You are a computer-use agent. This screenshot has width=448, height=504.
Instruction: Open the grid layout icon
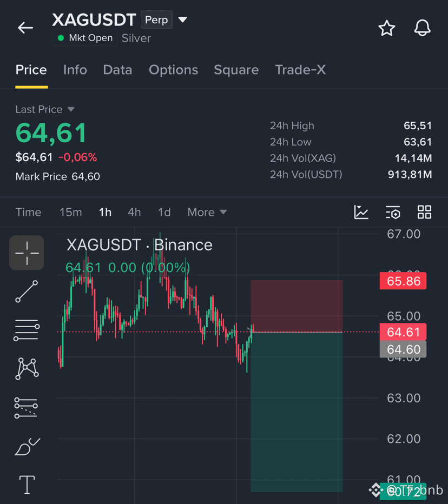click(x=424, y=212)
